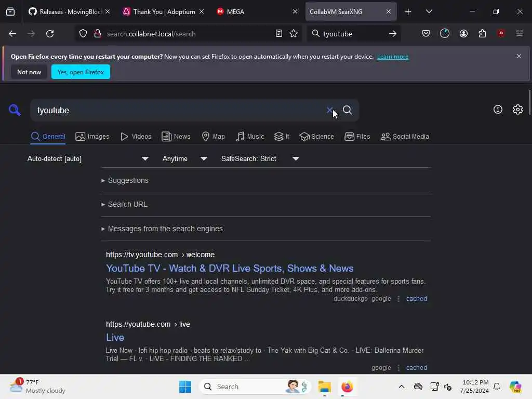Image resolution: width=532 pixels, height=399 pixels.
Task: Open the Pocket save icon
Action: click(x=426, y=34)
